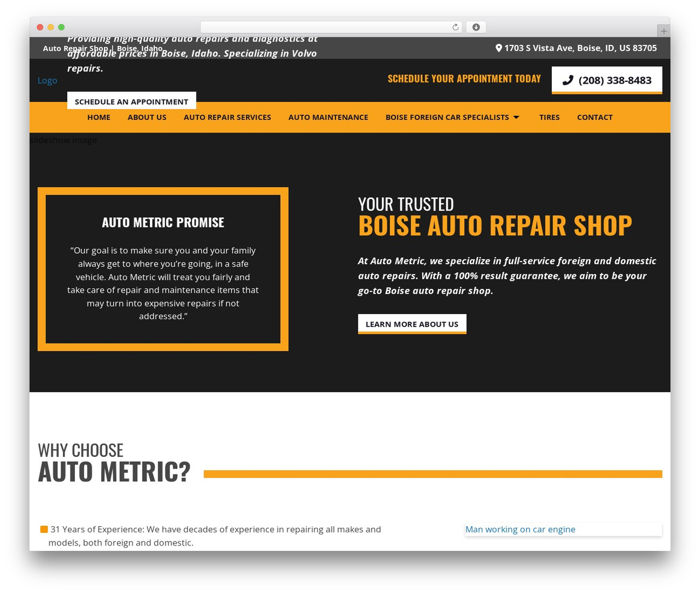The height and width of the screenshot is (593, 700).
Task: Open the Auto Maintenance page
Action: [x=328, y=117]
